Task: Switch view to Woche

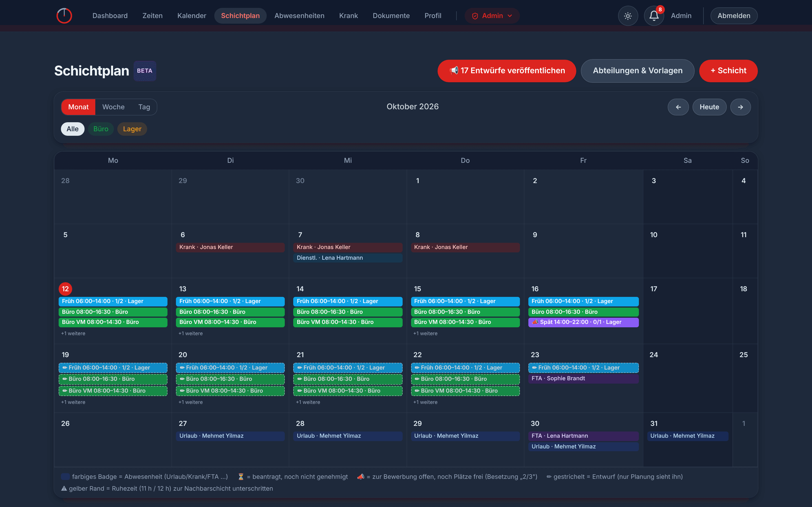Action: click(x=113, y=107)
